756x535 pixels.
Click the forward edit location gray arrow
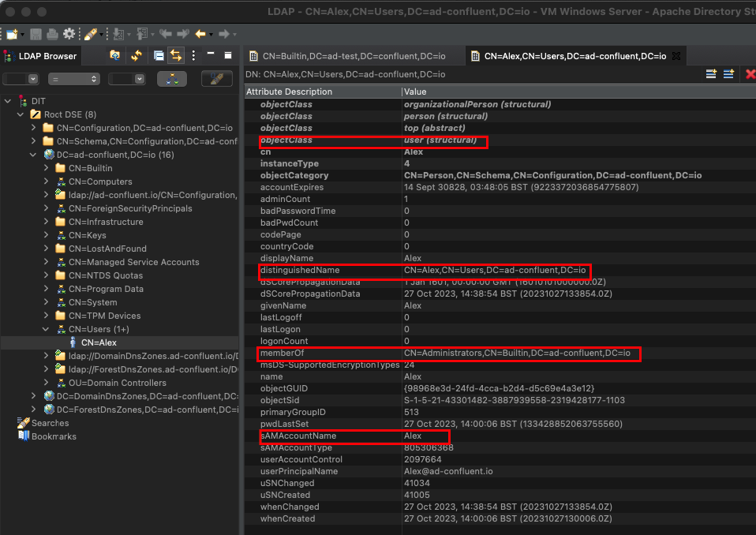(x=183, y=34)
